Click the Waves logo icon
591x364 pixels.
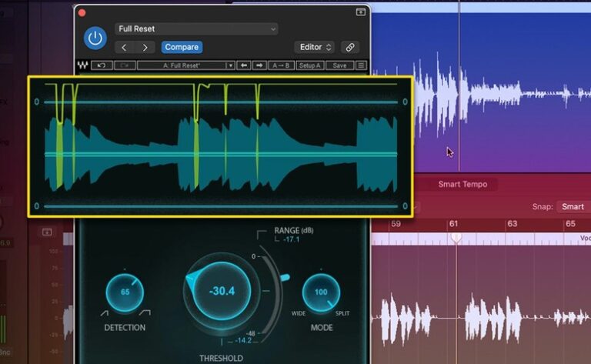(82, 65)
